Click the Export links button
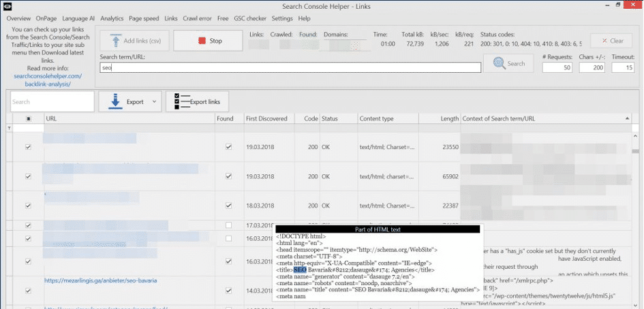The width and height of the screenshot is (644, 309). point(197,101)
